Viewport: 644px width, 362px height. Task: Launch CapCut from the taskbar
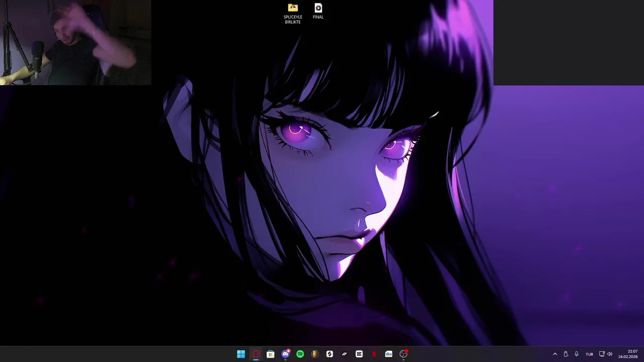(x=359, y=354)
